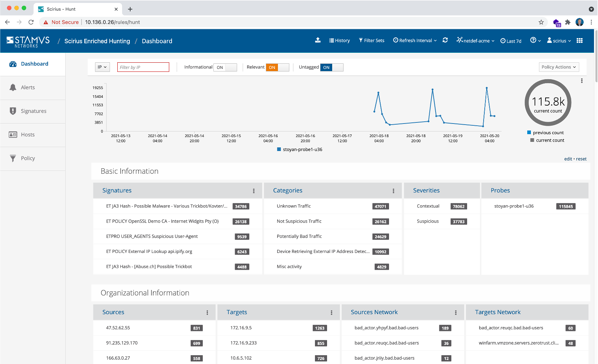Image resolution: width=598 pixels, height=364 pixels.
Task: Open the browser kebab menu
Action: (591, 22)
